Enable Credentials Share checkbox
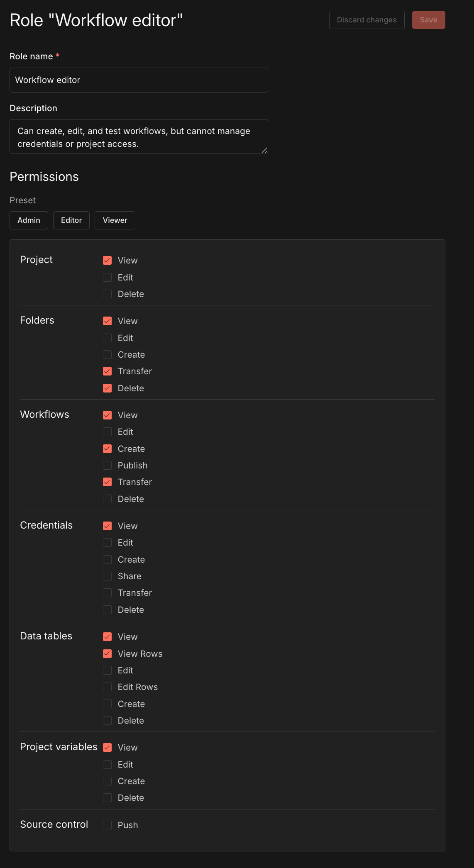The height and width of the screenshot is (868, 474). click(108, 576)
